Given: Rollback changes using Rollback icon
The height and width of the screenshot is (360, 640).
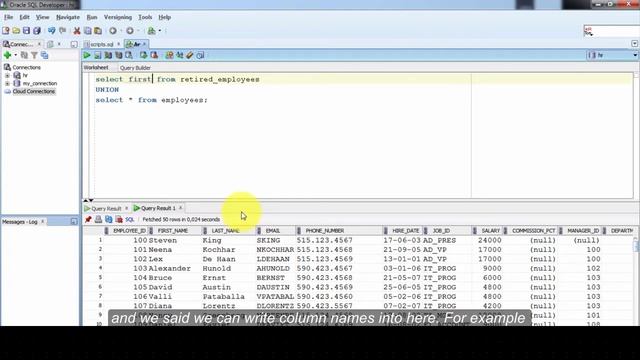Looking at the screenshot, I should 154,55.
